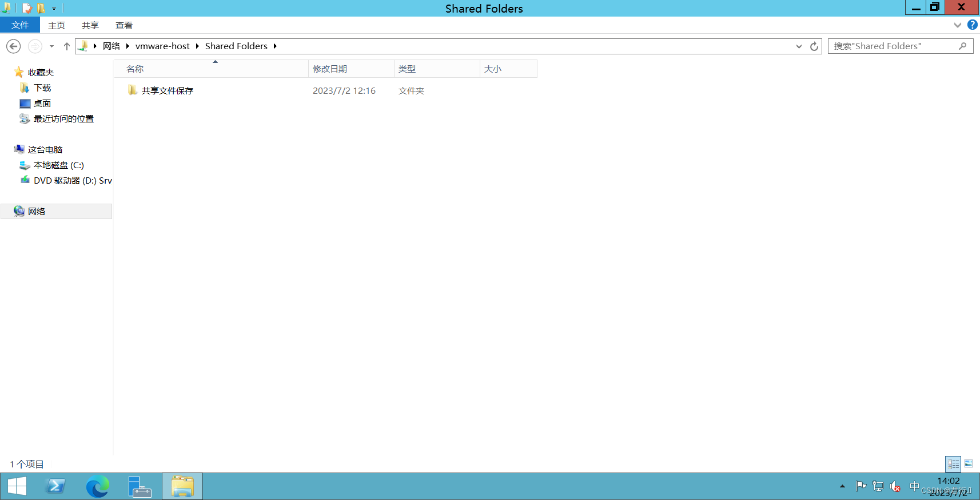Minimize the Shared Folders window

click(917, 7)
